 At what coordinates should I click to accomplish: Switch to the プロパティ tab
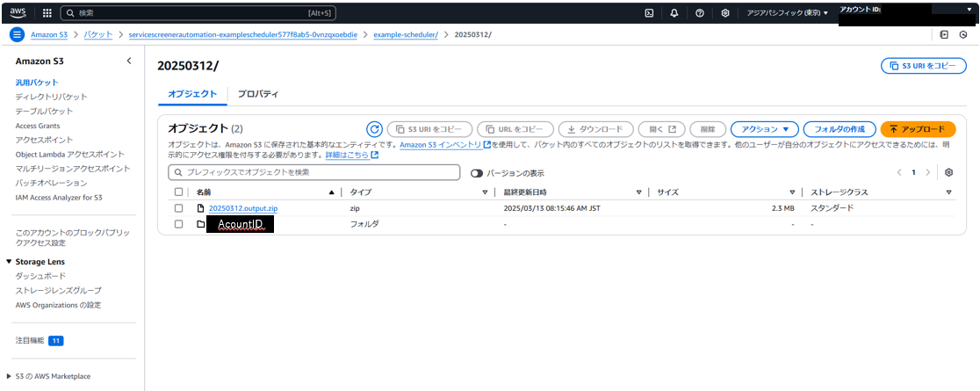pos(257,94)
